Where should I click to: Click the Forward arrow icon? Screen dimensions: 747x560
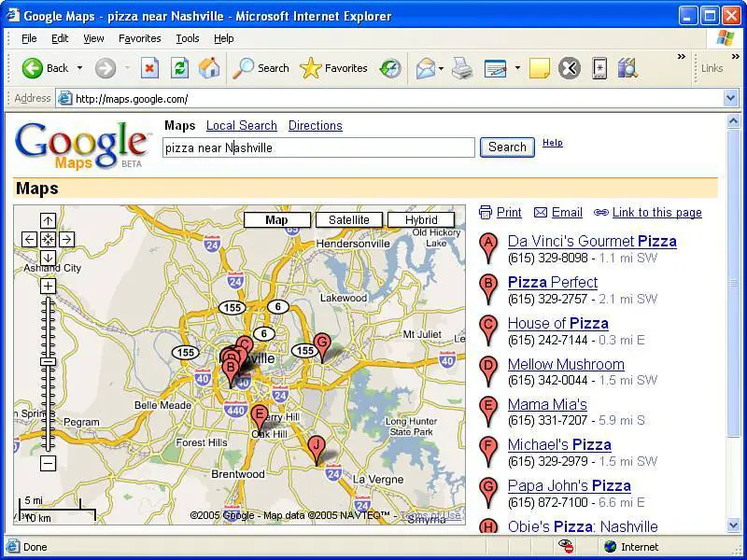coord(106,68)
